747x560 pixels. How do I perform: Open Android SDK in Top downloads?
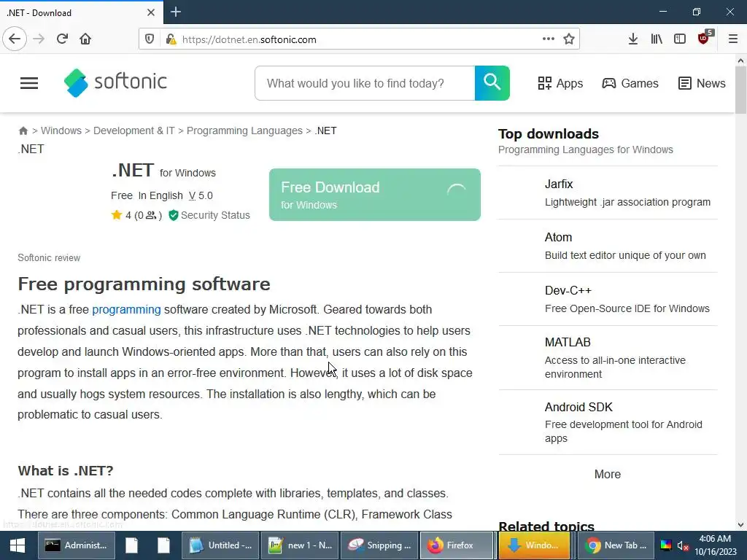click(x=578, y=407)
